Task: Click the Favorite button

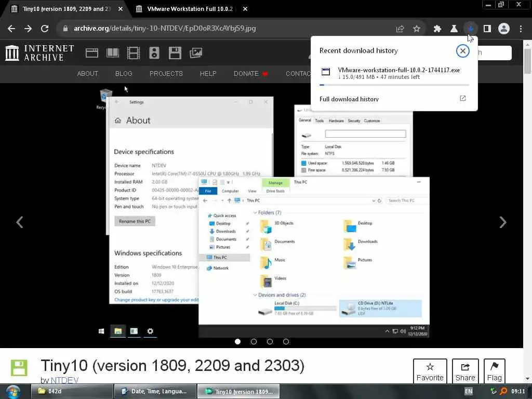Action: pyautogui.click(x=430, y=371)
